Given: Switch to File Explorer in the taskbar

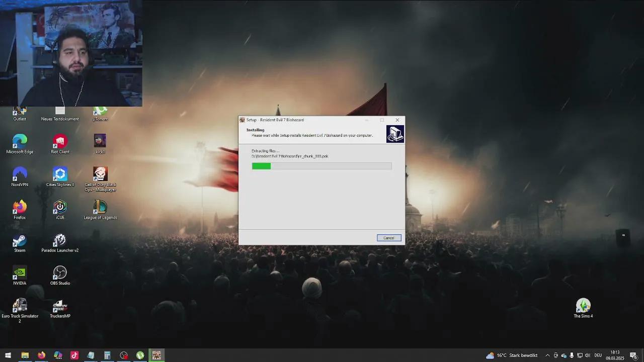Looking at the screenshot, I should click(25, 355).
